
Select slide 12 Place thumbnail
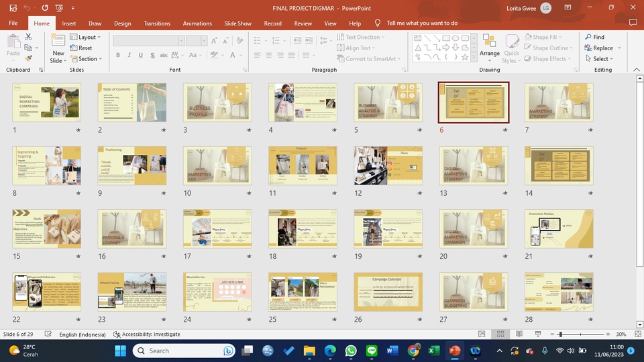[388, 166]
